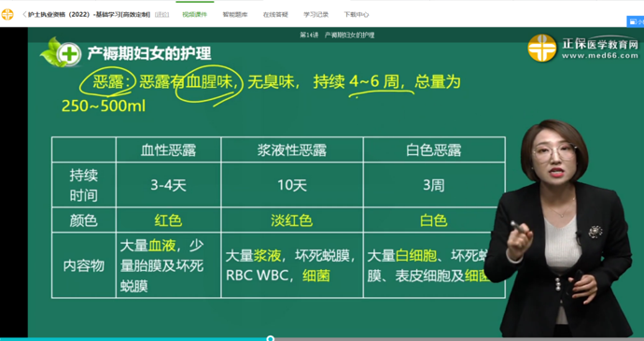Switch to the 智能题库 tab
The width and height of the screenshot is (644, 341).
[x=235, y=14]
